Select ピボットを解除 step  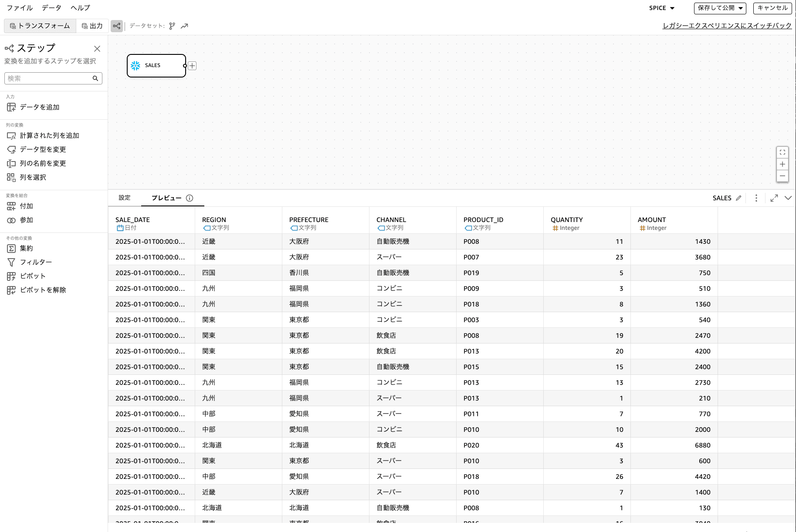point(37,290)
